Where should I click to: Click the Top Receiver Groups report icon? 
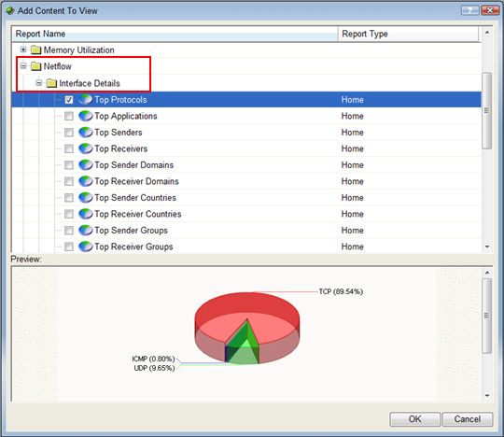[x=86, y=247]
